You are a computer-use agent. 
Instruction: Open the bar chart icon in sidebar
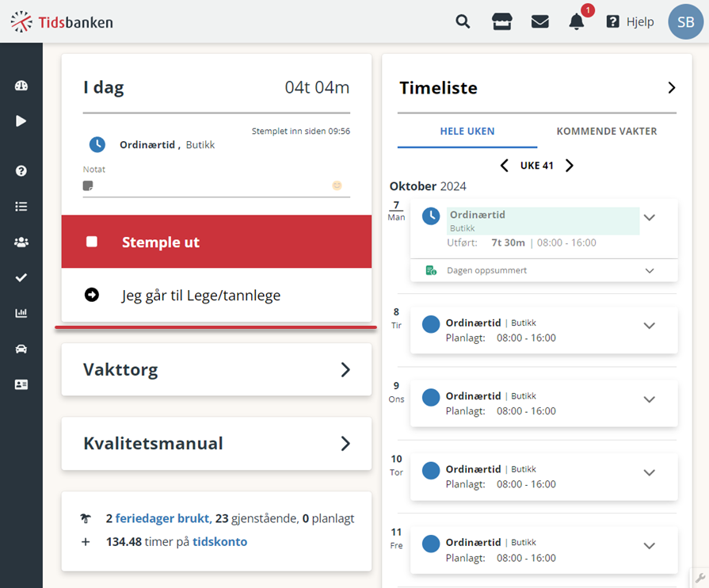click(x=21, y=313)
